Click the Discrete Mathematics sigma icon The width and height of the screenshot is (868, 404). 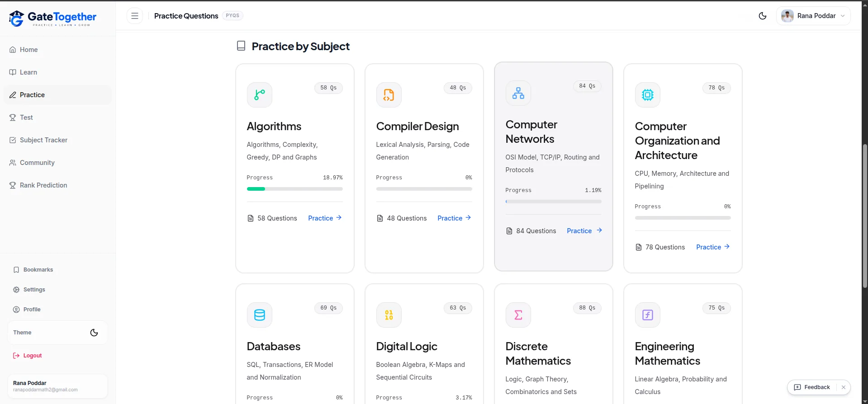click(x=518, y=315)
